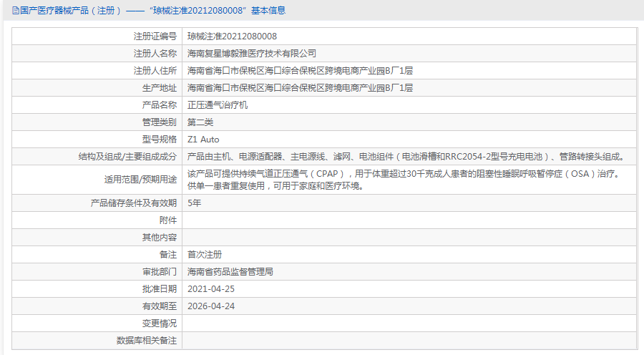Select the composition text starting 产品由主机
The width and height of the screenshot is (644, 355).
(x=406, y=157)
